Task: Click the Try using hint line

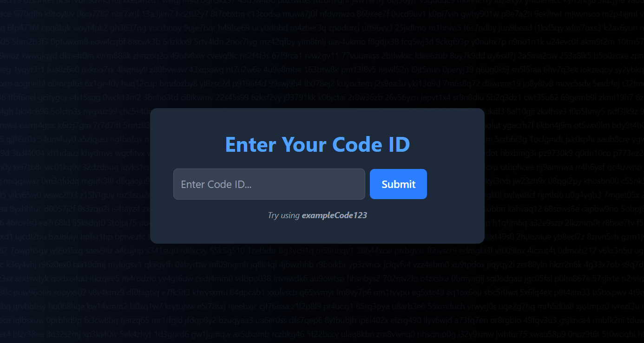Action: coord(317,215)
